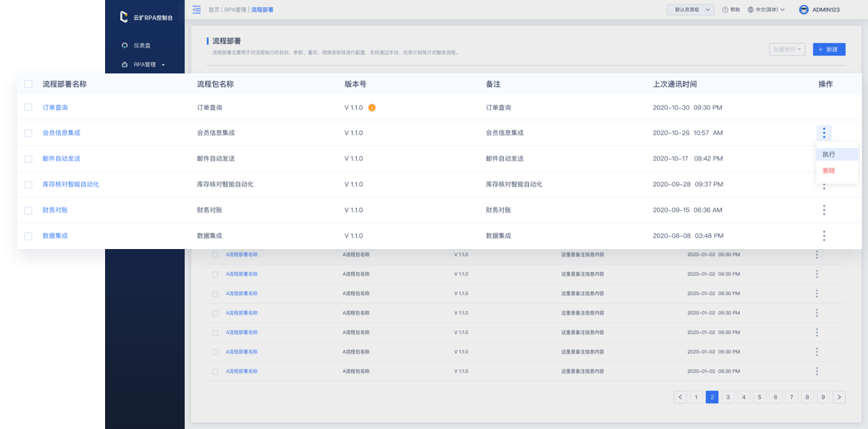Image resolution: width=868 pixels, height=429 pixels.
Task: Go to page 3 in pagination
Action: point(728,397)
